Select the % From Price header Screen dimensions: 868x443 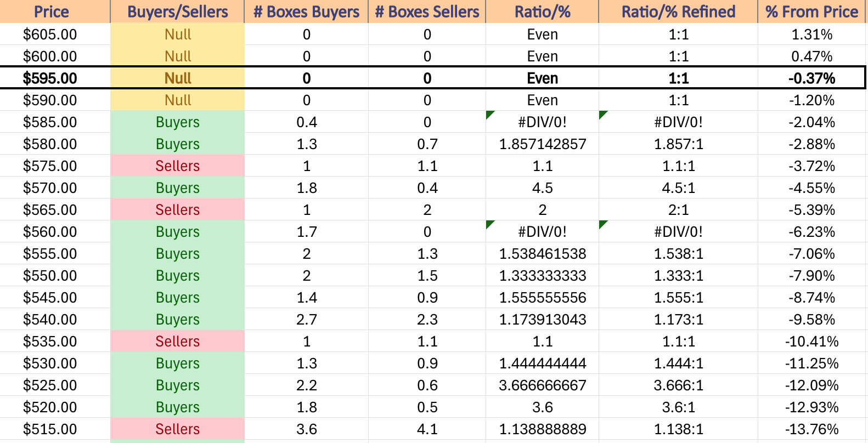[811, 12]
